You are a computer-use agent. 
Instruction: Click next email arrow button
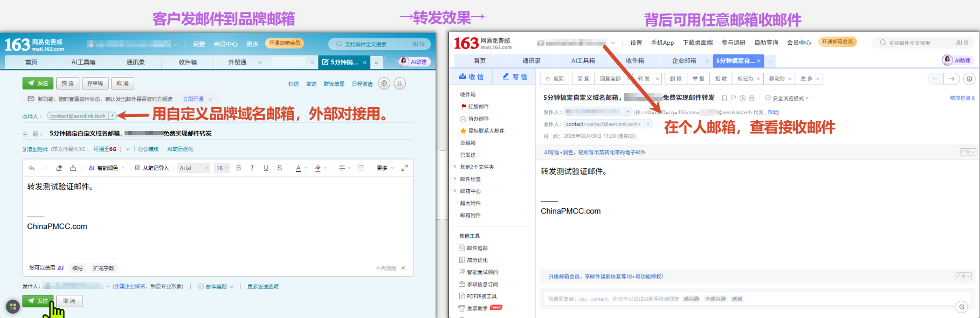click(951, 79)
